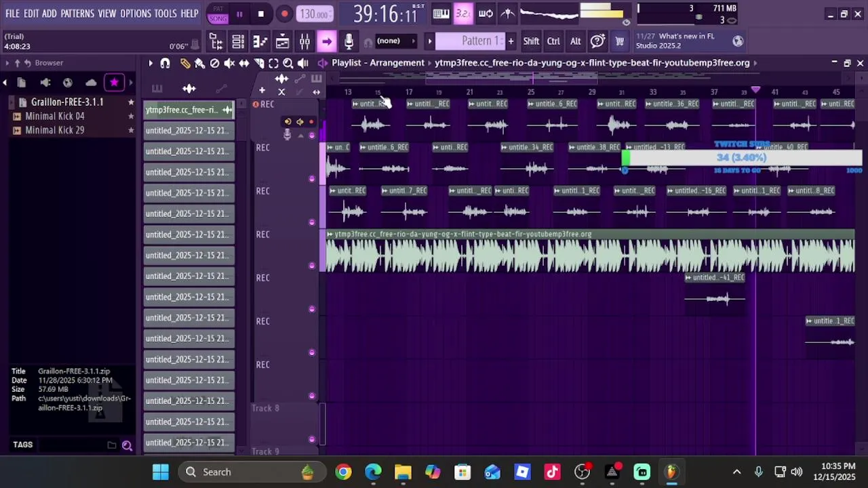Open the Mixer view from toolbar
This screenshot has height=488, width=868.
[x=304, y=42]
